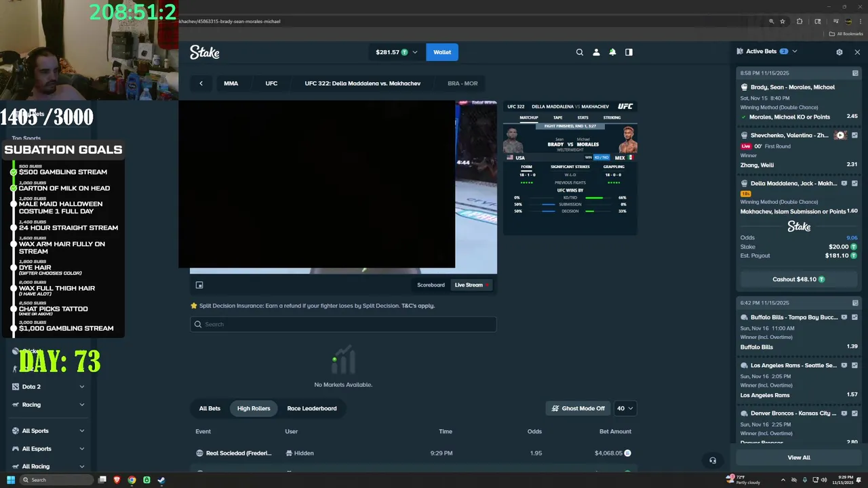Switch video panel to Scoreboard
The width and height of the screenshot is (868, 488).
pos(431,285)
